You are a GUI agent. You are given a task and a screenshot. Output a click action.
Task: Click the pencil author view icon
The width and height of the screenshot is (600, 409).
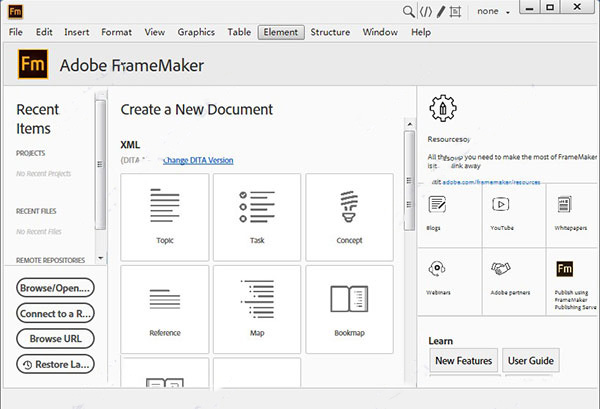pyautogui.click(x=441, y=11)
